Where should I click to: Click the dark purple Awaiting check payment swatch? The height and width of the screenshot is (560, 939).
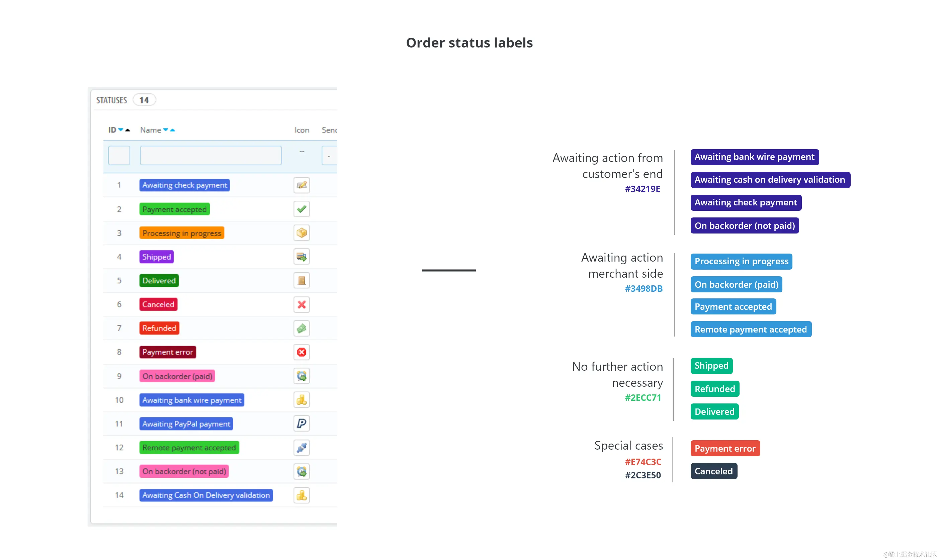745,203
